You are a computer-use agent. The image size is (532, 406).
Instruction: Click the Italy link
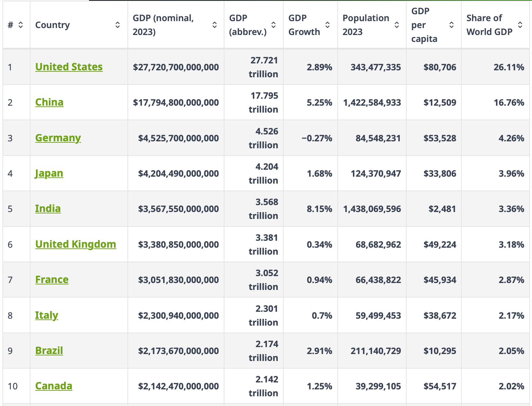46,315
